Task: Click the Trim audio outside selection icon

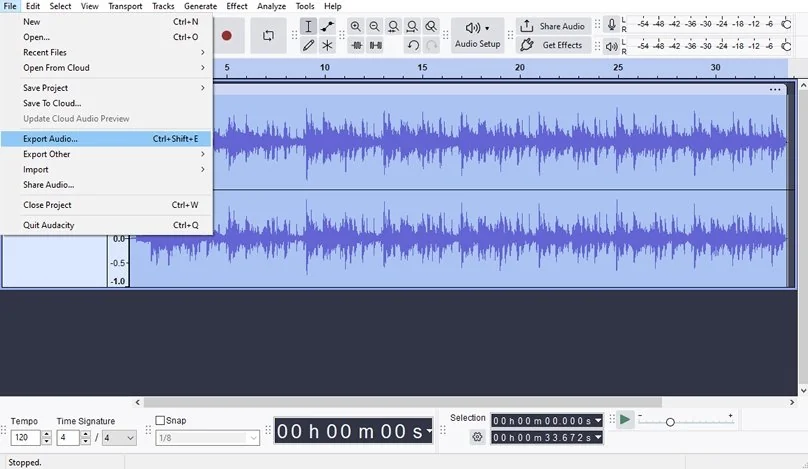Action: [356, 45]
